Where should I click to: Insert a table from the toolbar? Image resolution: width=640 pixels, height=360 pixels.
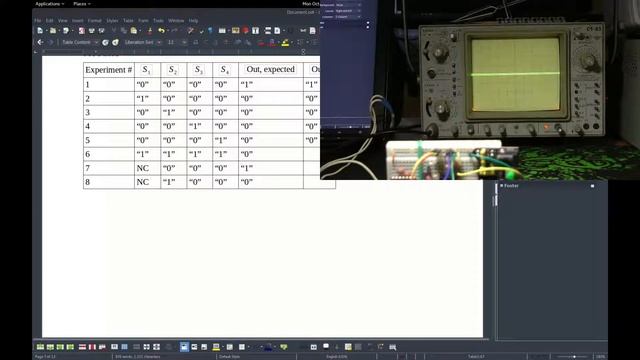click(x=222, y=31)
